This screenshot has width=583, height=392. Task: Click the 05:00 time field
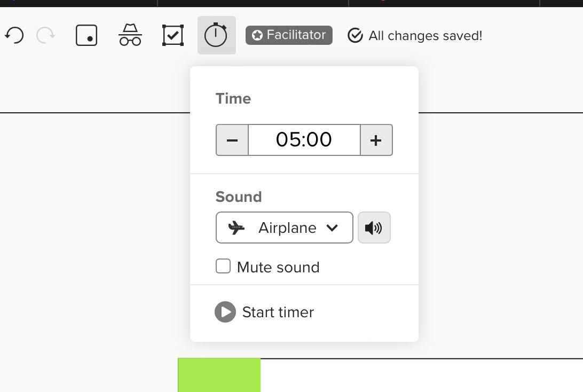[x=304, y=140]
